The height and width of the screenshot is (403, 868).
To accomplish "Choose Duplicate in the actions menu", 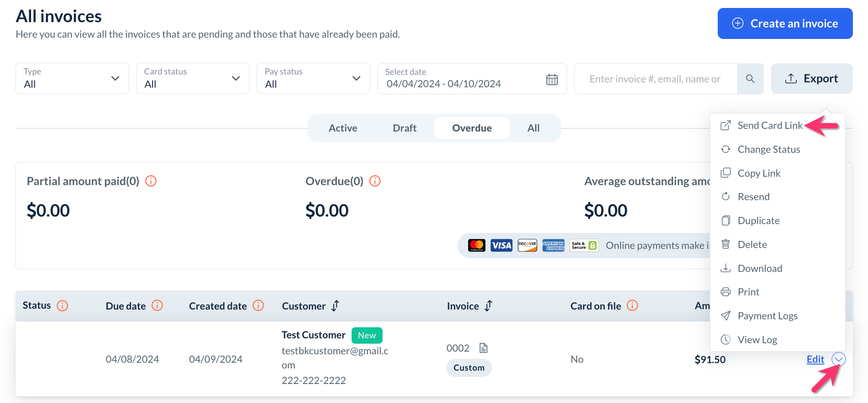I will (x=759, y=221).
